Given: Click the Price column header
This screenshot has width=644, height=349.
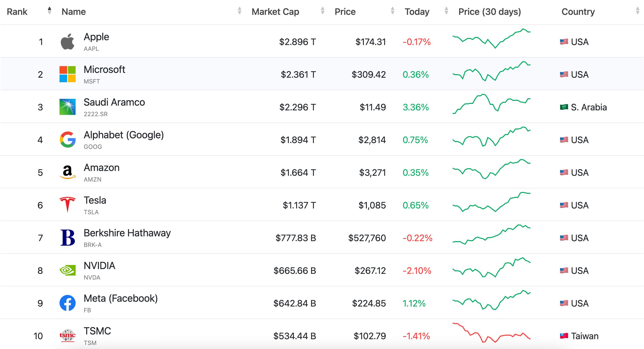Looking at the screenshot, I should tap(345, 12).
